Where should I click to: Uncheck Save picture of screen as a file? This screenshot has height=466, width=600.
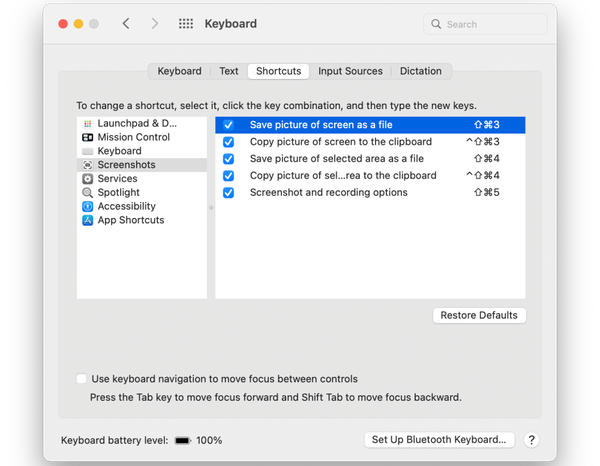[x=229, y=125]
